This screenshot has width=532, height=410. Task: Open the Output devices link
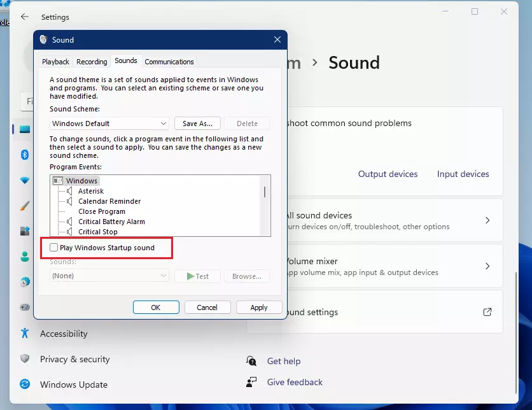pyautogui.click(x=388, y=174)
